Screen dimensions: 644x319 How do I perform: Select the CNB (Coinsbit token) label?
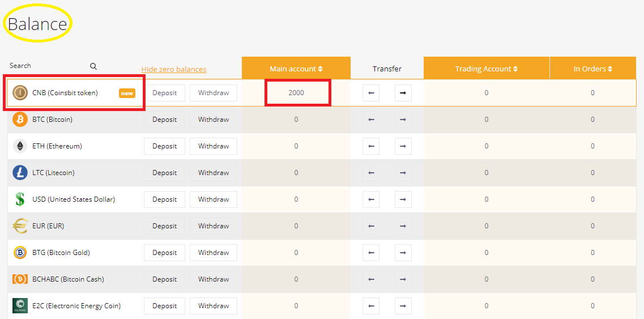pos(65,93)
